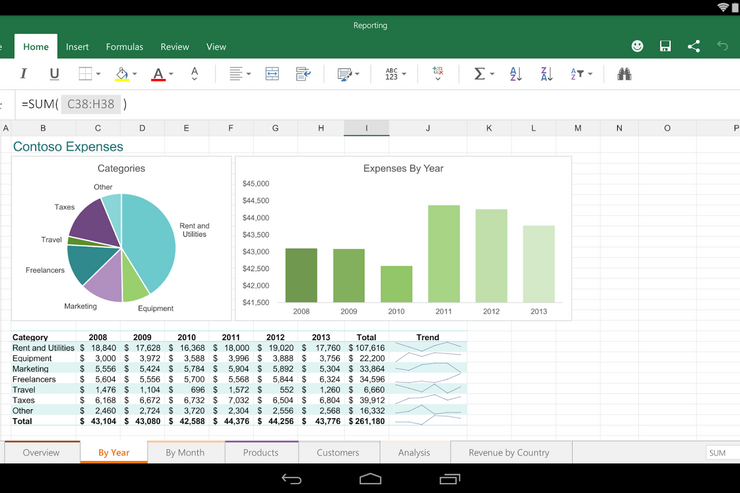740x493 pixels.
Task: Click the AutoSum sigma icon
Action: pos(479,74)
